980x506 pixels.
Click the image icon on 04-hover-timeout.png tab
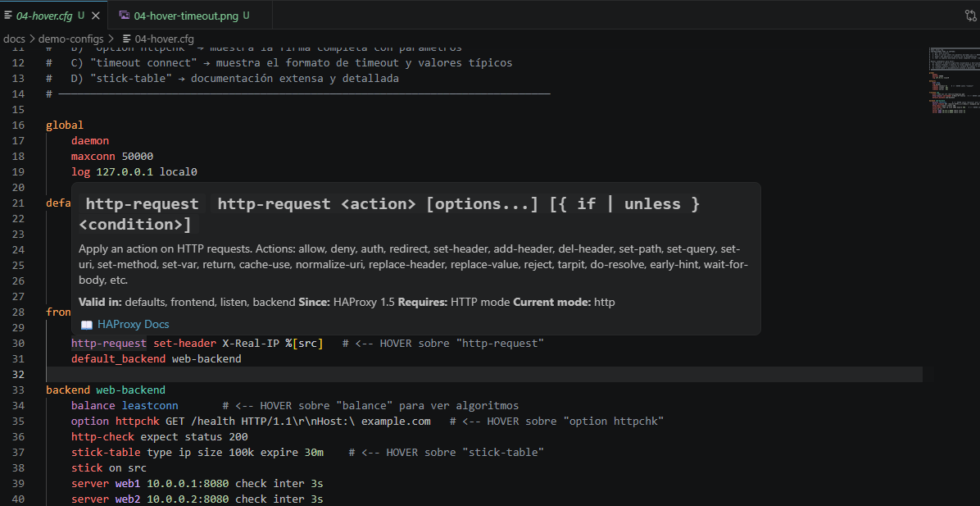125,14
